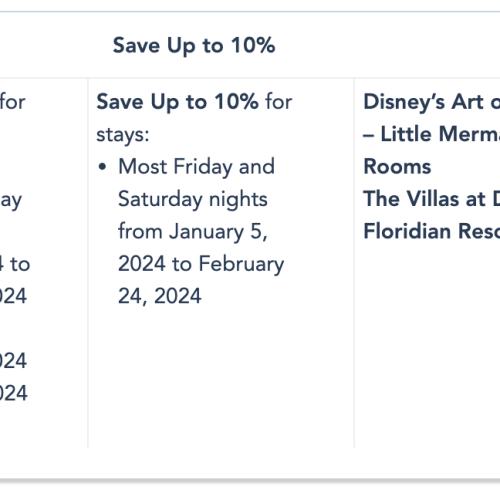Click the "Saturday nights" text line

[x=193, y=199]
